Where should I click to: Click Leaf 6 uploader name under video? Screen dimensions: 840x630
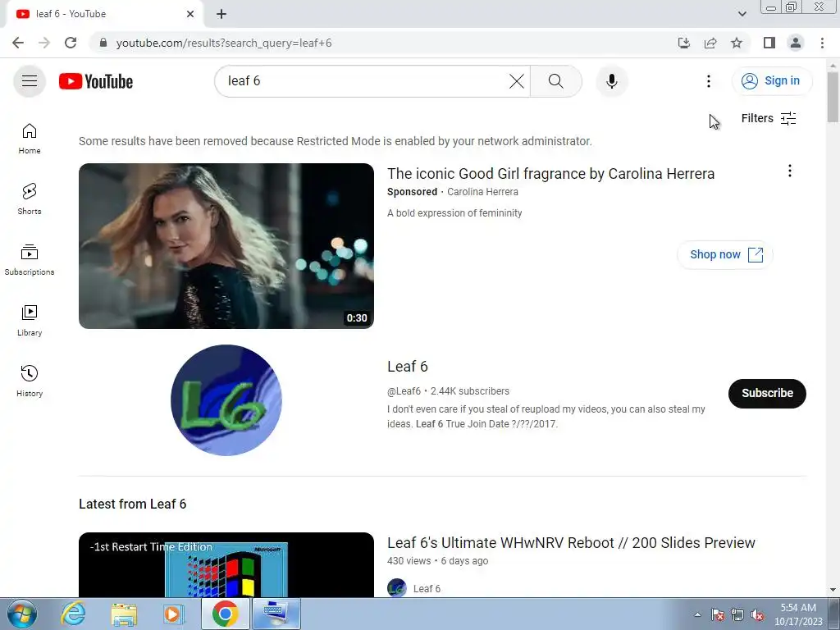click(x=427, y=589)
